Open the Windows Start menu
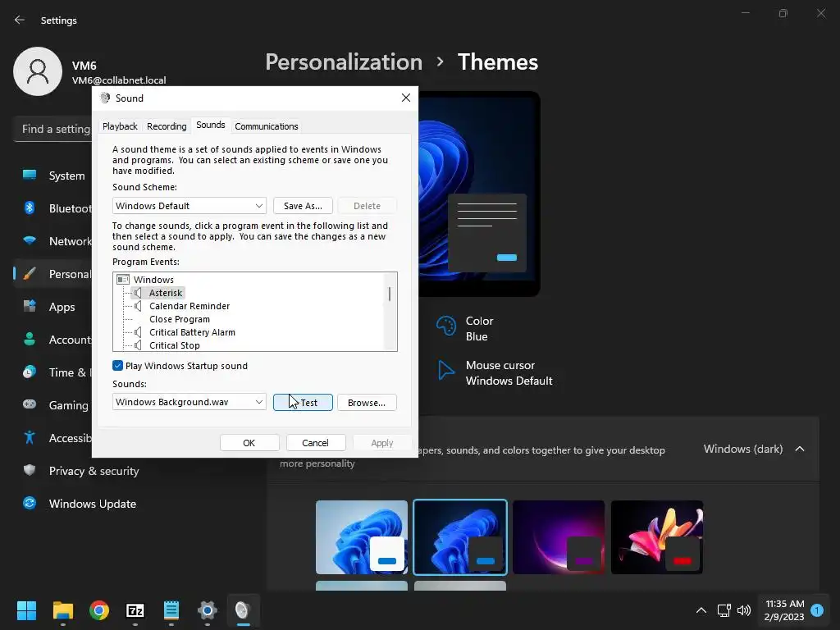Viewport: 840px width, 630px height. tap(26, 610)
